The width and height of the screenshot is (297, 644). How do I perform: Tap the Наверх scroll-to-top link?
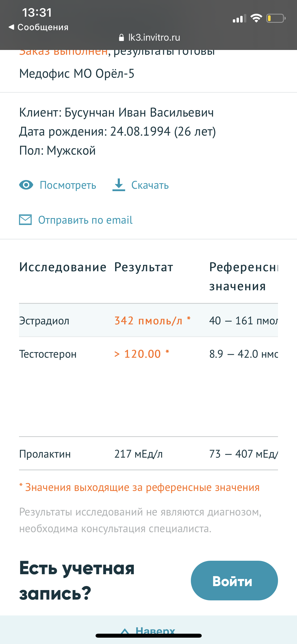pyautogui.click(x=155, y=631)
